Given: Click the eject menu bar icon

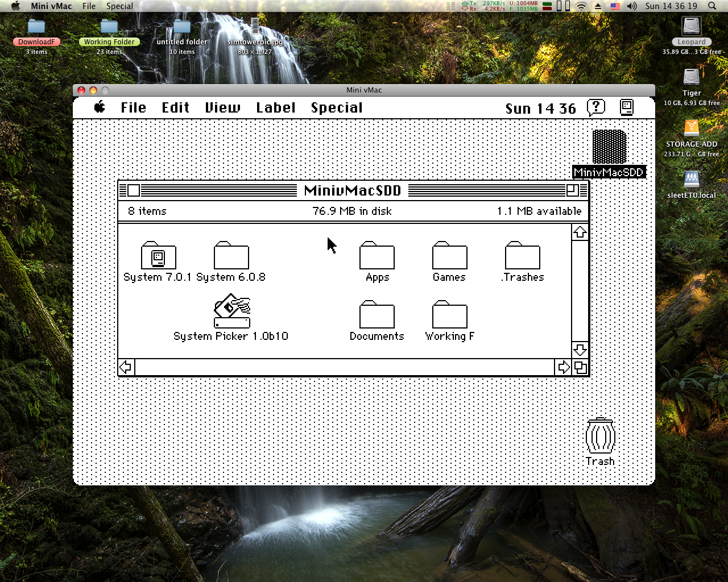Looking at the screenshot, I should pyautogui.click(x=598, y=6).
